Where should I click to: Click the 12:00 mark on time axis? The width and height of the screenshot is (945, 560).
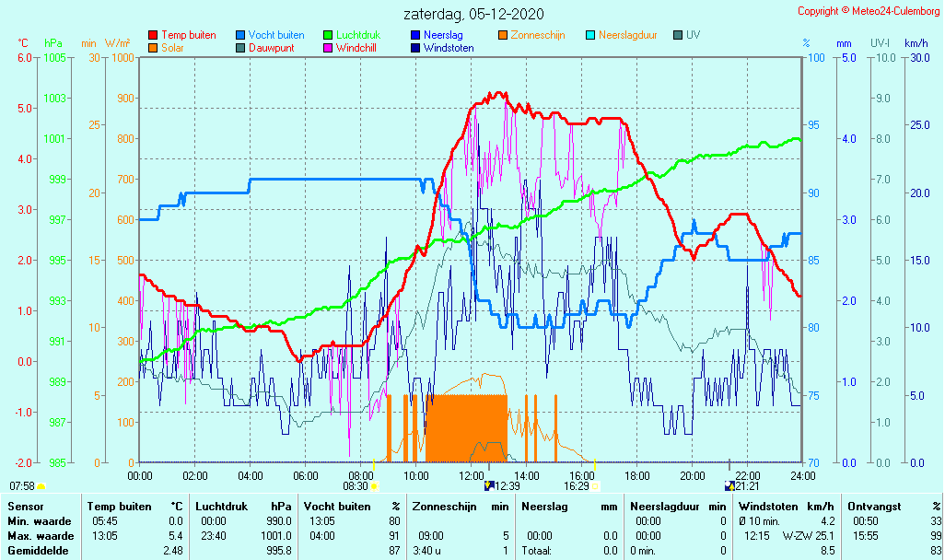(471, 475)
